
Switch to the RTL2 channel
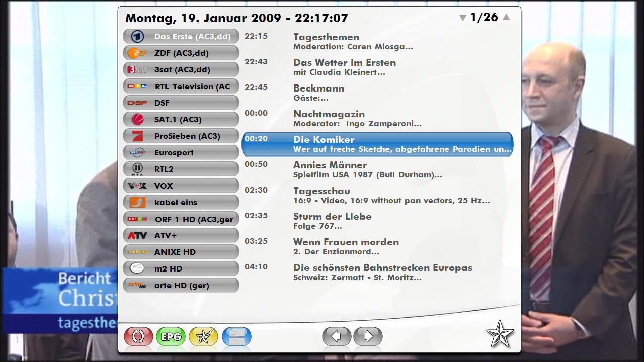click(x=181, y=169)
